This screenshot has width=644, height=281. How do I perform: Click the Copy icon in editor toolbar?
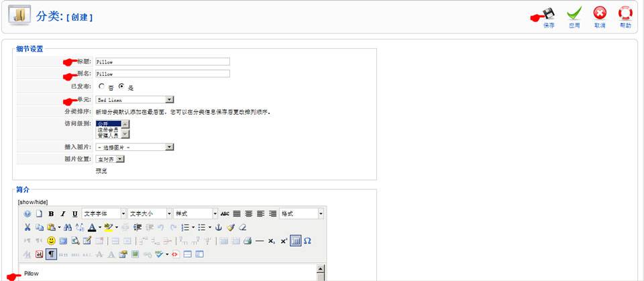[x=40, y=227]
